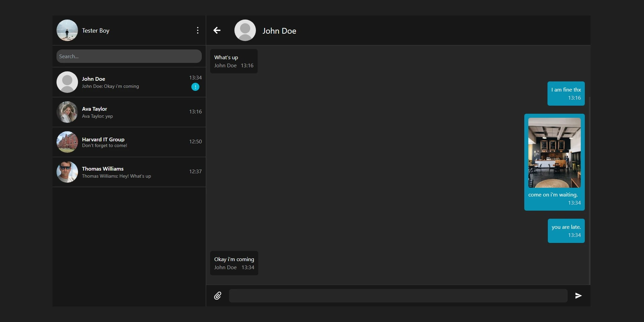
Task: Click the send message icon
Action: point(578,296)
